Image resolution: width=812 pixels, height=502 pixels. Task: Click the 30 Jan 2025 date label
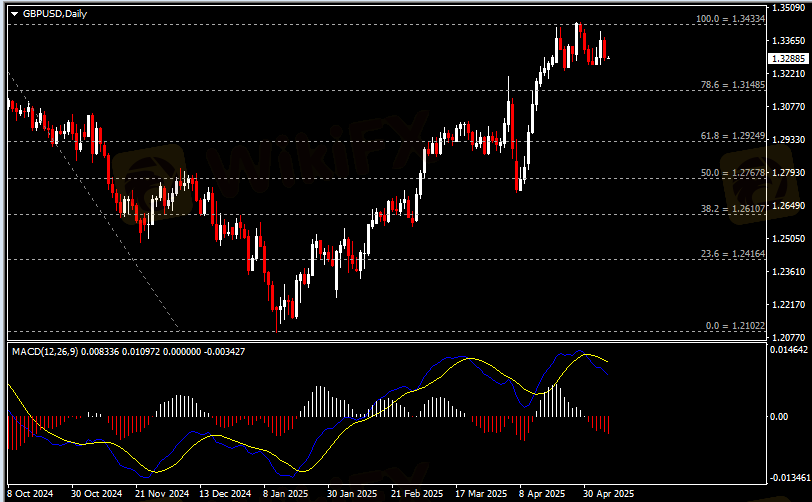pyautogui.click(x=352, y=494)
